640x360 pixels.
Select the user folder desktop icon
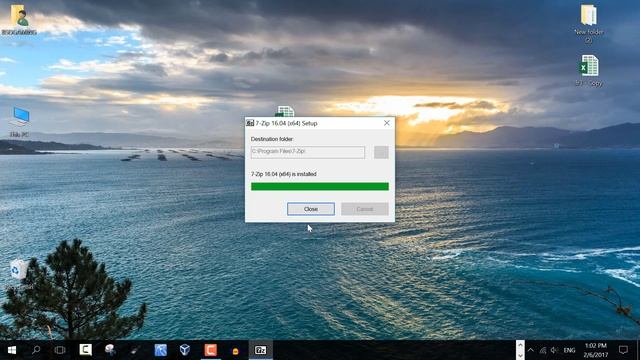tap(19, 19)
